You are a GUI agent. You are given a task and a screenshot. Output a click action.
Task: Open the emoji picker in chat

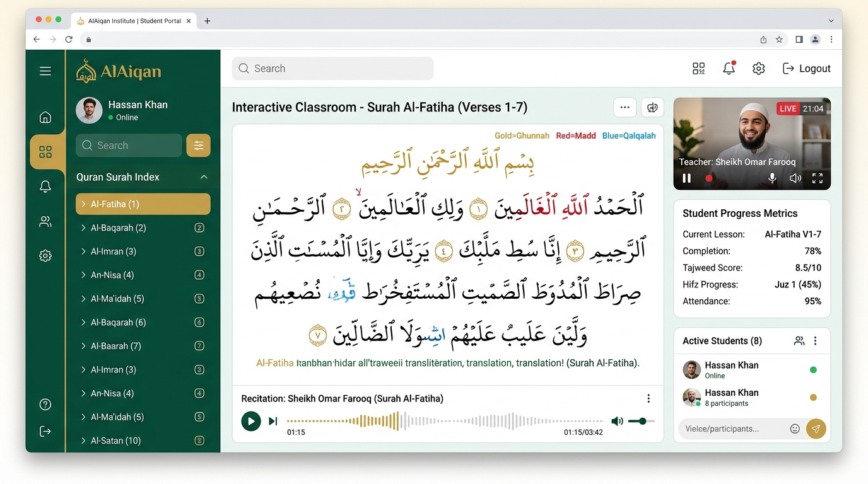click(795, 429)
